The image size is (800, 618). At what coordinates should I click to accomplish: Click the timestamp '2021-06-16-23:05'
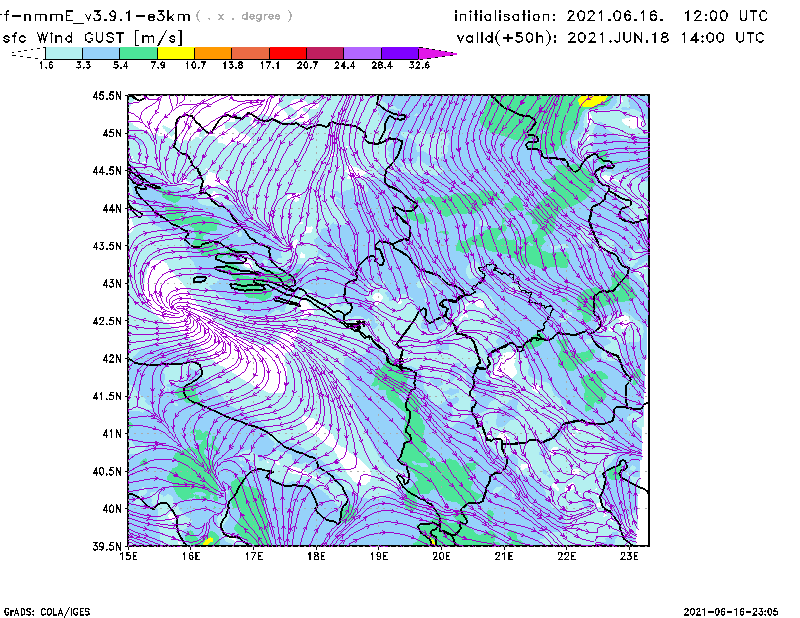click(731, 612)
